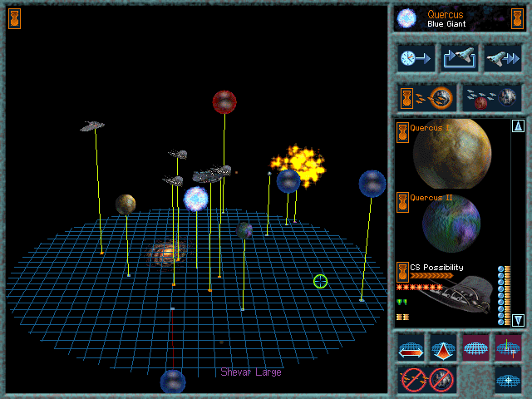Screen dimensions: 532x399
Task: Toggle the star stalk lines display
Action: coord(508,347)
